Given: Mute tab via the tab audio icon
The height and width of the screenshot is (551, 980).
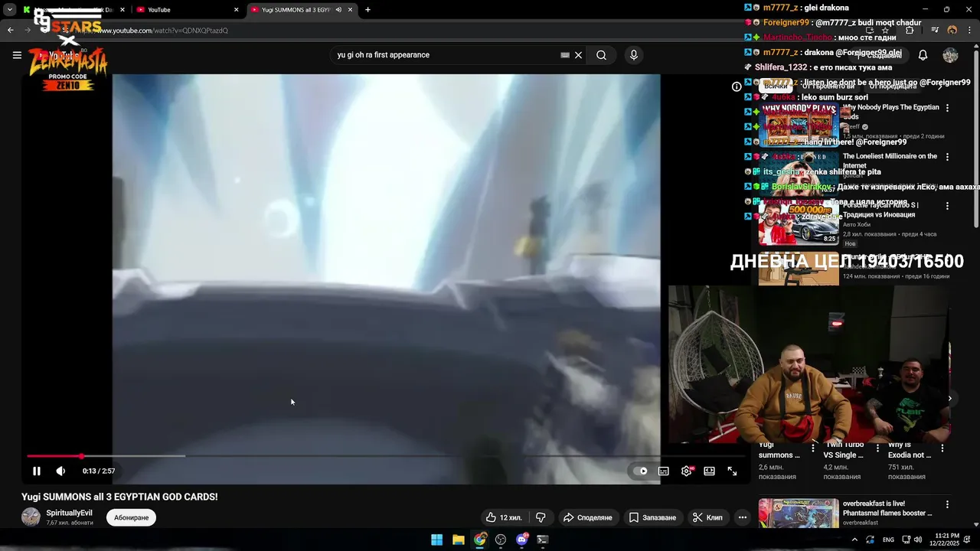Looking at the screenshot, I should point(338,10).
